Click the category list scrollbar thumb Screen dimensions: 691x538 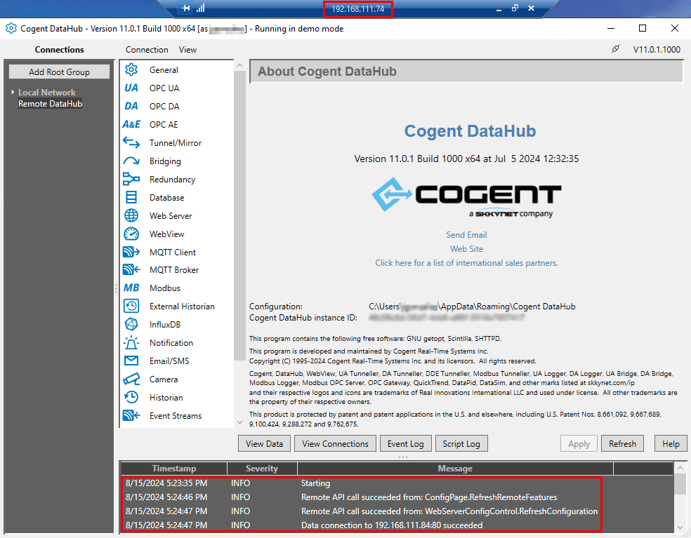(240, 216)
